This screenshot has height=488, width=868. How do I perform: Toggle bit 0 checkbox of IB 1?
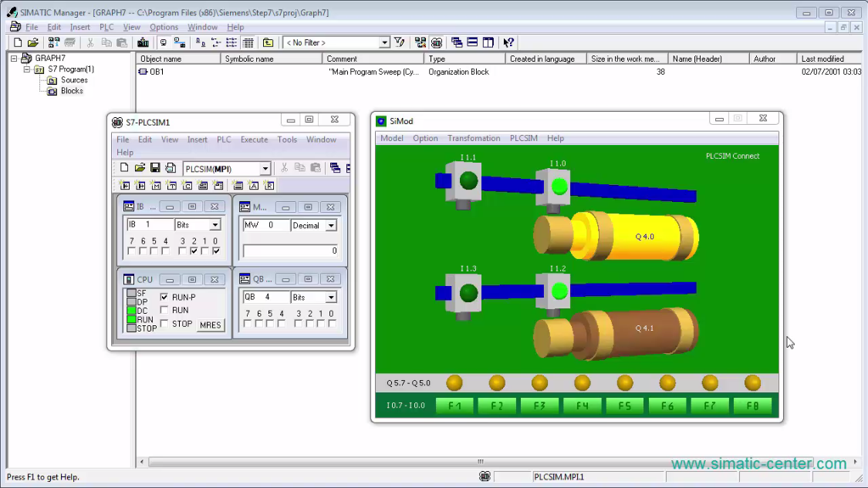click(x=216, y=251)
